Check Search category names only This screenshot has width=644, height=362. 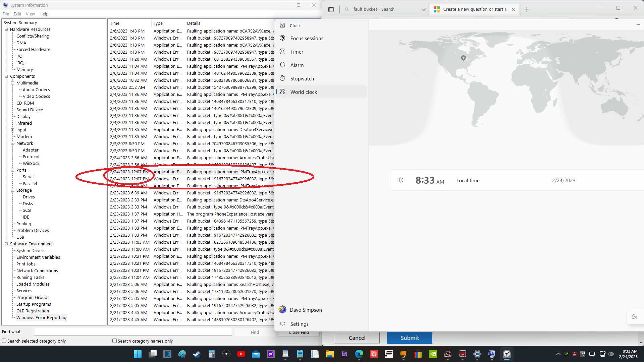pyautogui.click(x=114, y=341)
